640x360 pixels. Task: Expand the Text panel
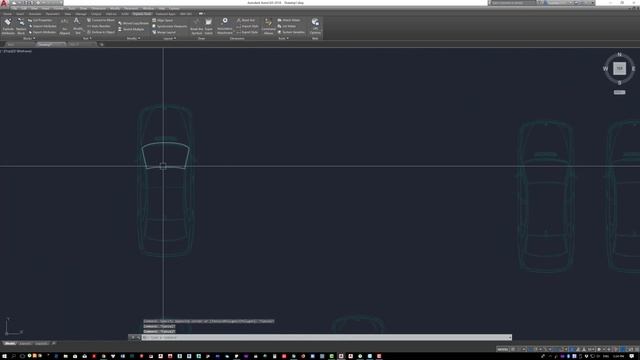[x=87, y=38]
